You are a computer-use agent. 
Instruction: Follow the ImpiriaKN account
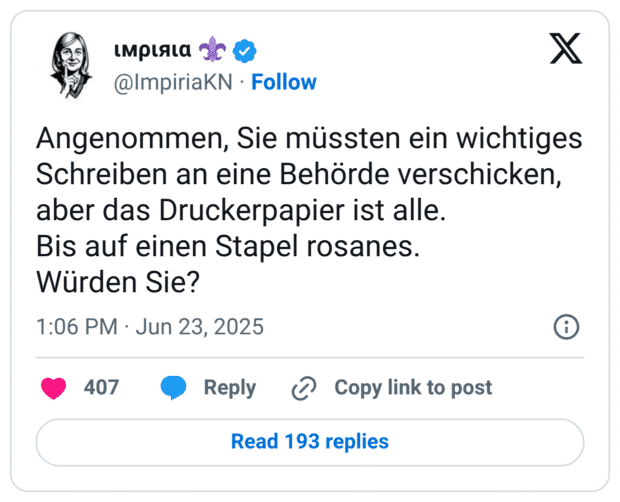click(x=284, y=82)
